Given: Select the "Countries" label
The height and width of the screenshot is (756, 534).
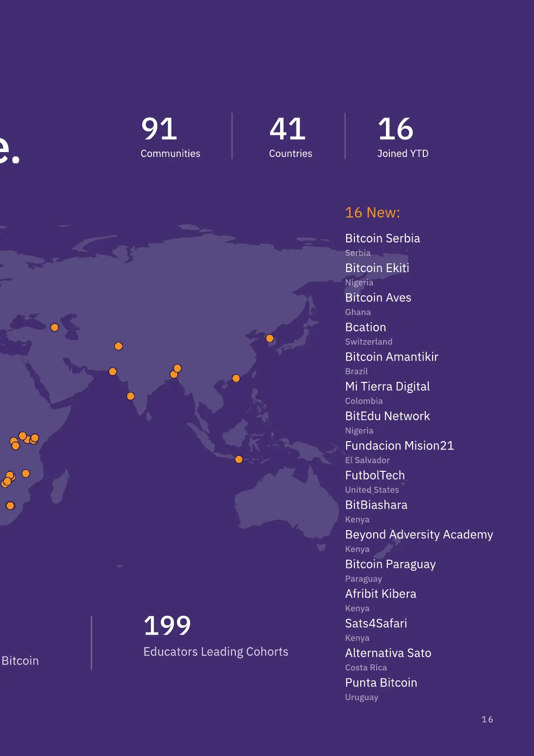Looking at the screenshot, I should 291,154.
